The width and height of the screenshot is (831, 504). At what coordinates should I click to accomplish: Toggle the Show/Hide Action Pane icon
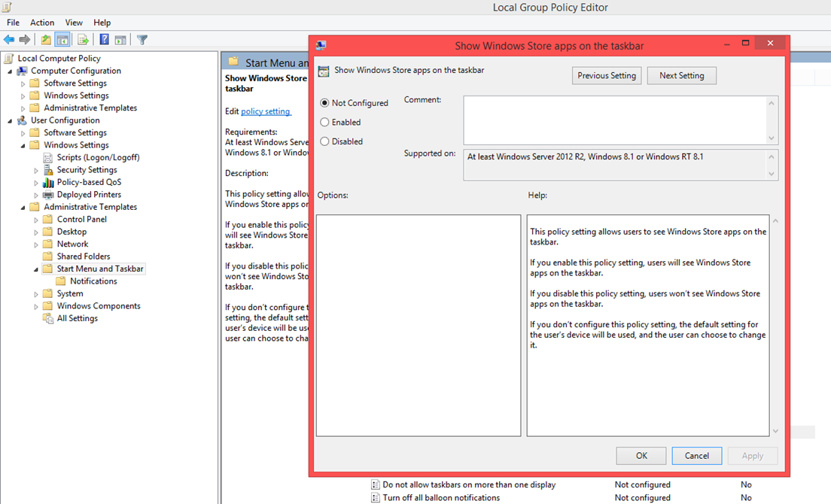tap(120, 40)
